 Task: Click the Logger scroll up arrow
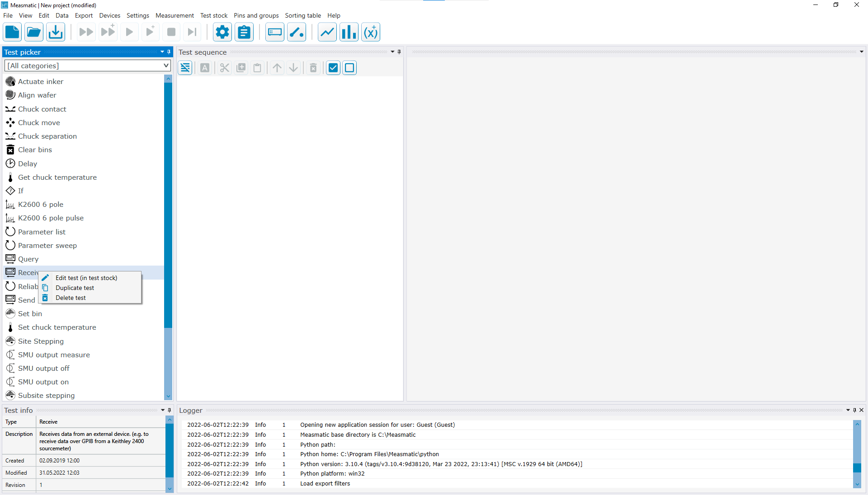pyautogui.click(x=857, y=424)
